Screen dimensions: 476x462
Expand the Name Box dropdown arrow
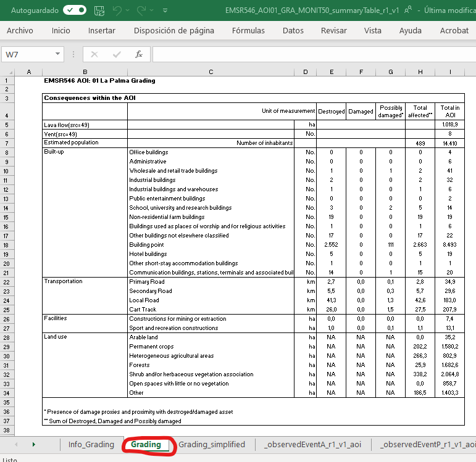tap(57, 54)
